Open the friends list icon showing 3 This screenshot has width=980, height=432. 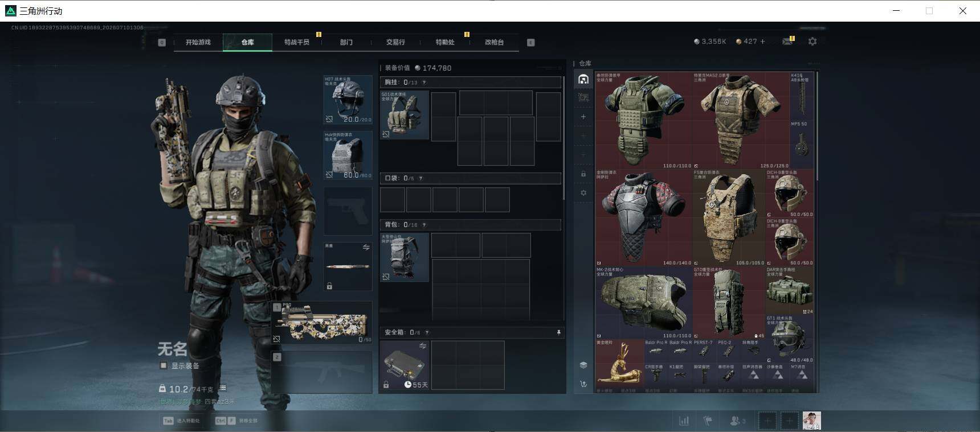point(737,421)
